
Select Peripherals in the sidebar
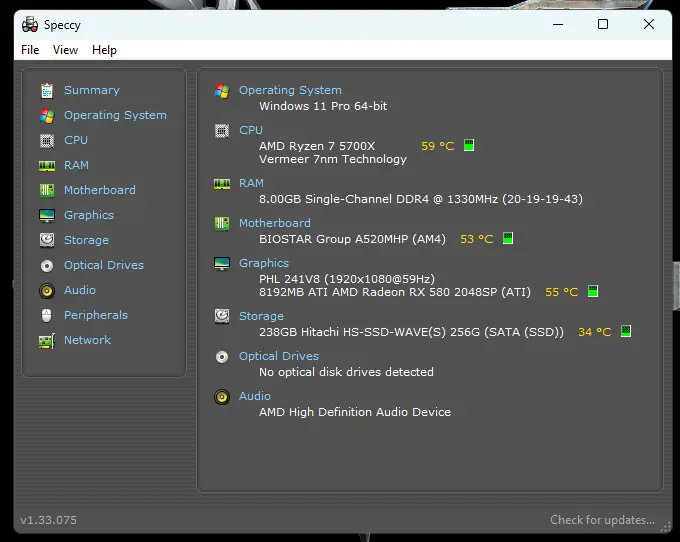(x=96, y=315)
